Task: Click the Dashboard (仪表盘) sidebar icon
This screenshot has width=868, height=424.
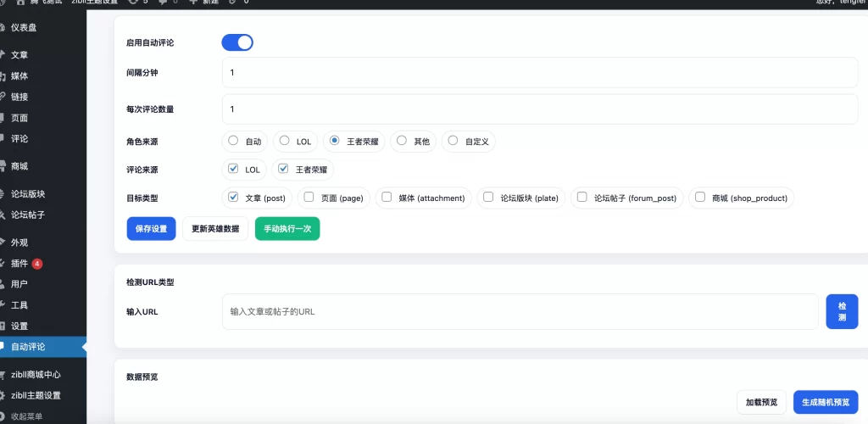Action: (3, 27)
